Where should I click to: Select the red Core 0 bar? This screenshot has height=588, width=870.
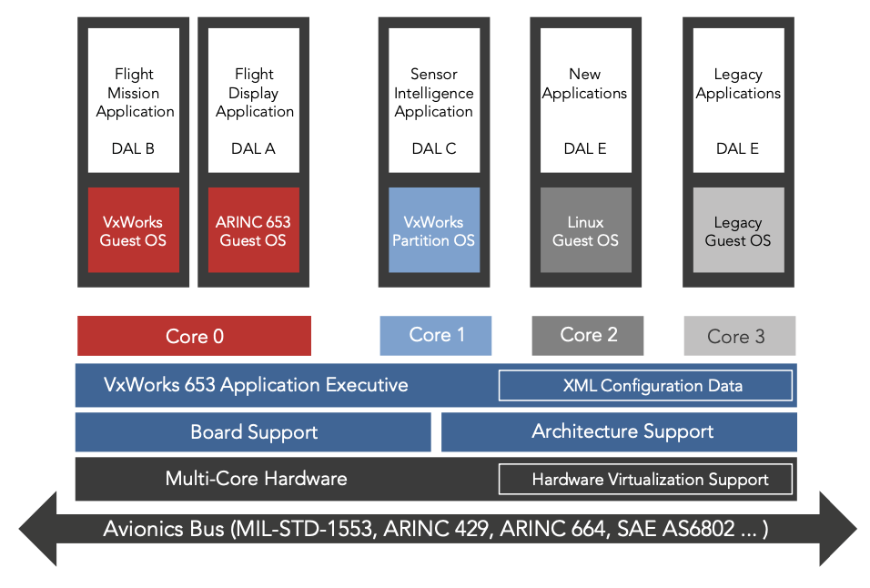pyautogui.click(x=194, y=336)
